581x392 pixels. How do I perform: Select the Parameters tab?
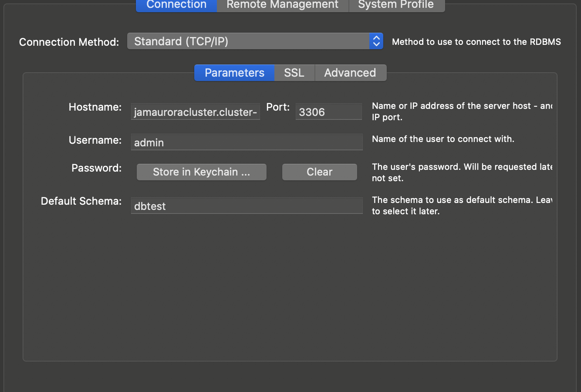(234, 73)
